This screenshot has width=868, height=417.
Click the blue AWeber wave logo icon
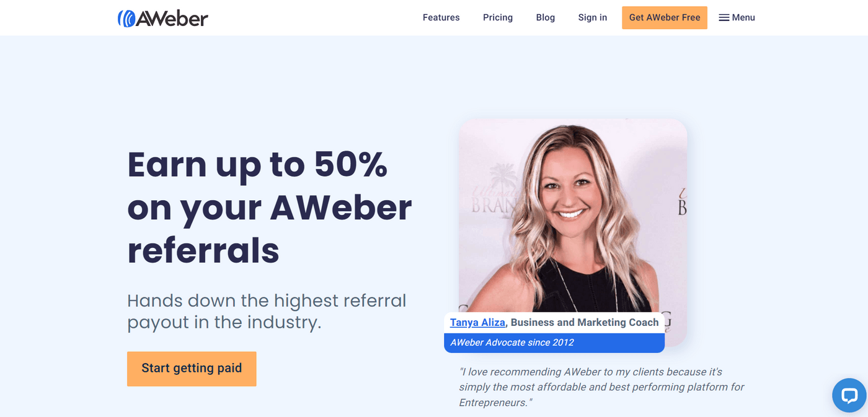pos(126,19)
